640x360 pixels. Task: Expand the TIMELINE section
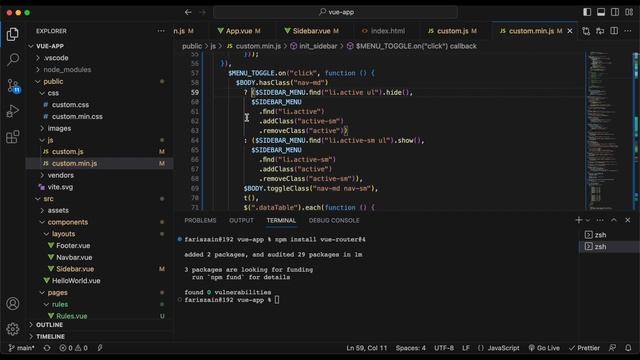pyautogui.click(x=100, y=336)
